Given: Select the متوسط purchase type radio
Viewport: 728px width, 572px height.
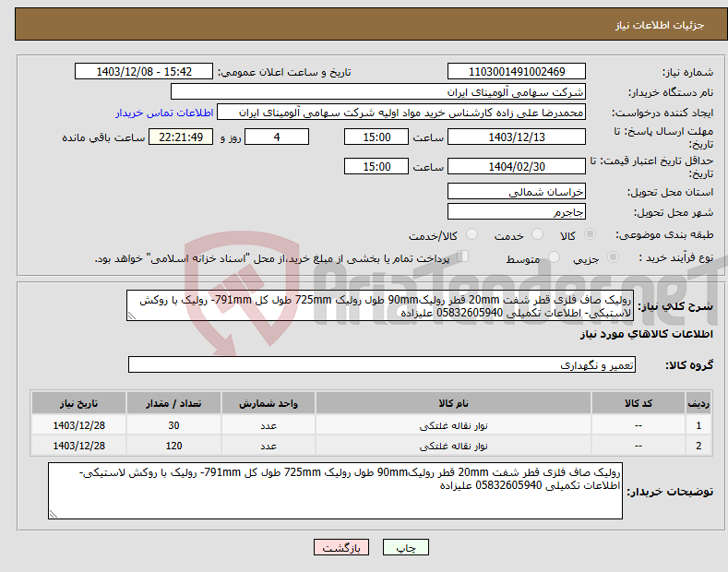Looking at the screenshot, I should (x=554, y=256).
